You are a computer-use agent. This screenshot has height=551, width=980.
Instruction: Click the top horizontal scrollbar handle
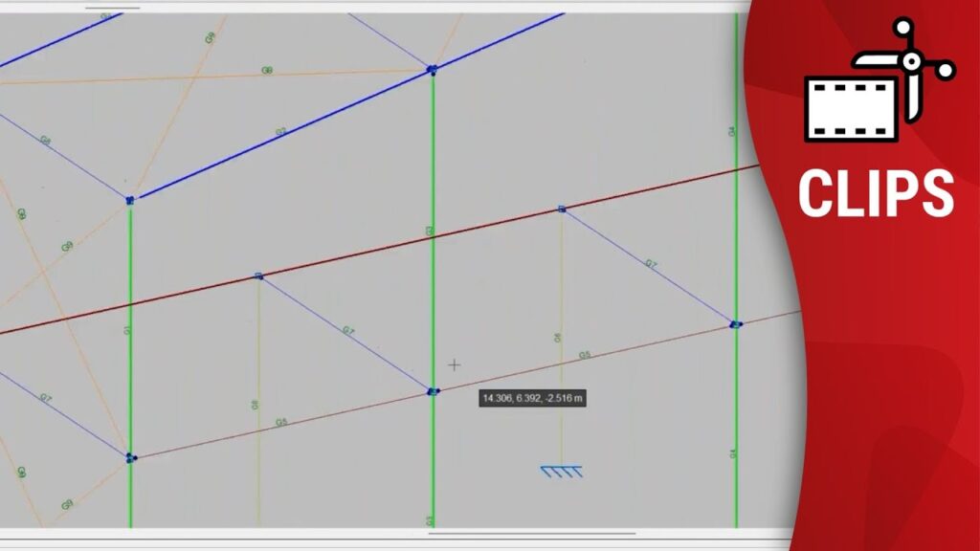[112, 8]
